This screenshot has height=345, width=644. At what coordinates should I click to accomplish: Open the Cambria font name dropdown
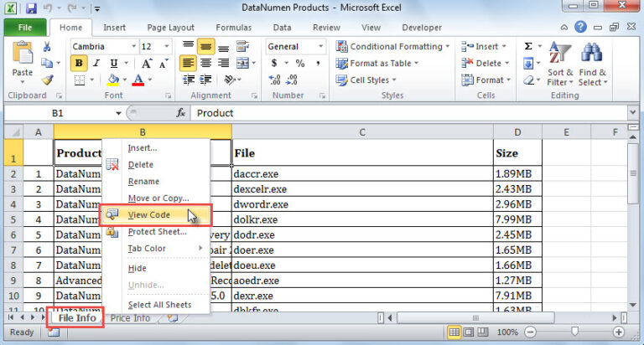133,46
